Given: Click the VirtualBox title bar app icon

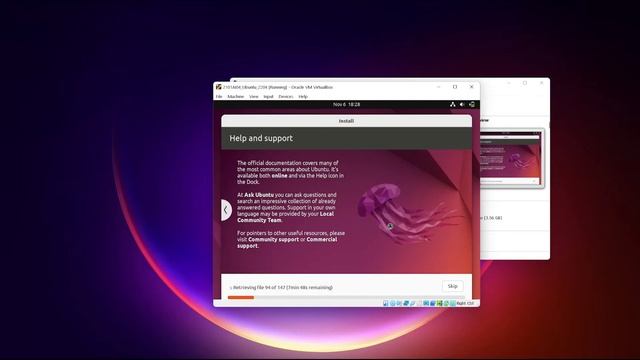Looking at the screenshot, I should 218,87.
